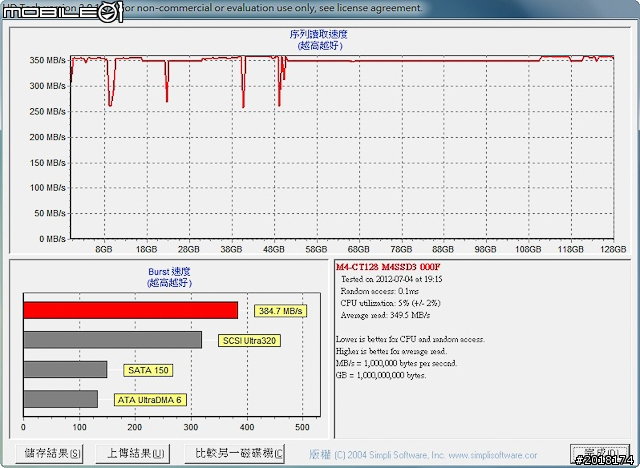Click the yellow ATA UltraDMA 6 label
This screenshot has width=640, height=468.
[x=151, y=400]
